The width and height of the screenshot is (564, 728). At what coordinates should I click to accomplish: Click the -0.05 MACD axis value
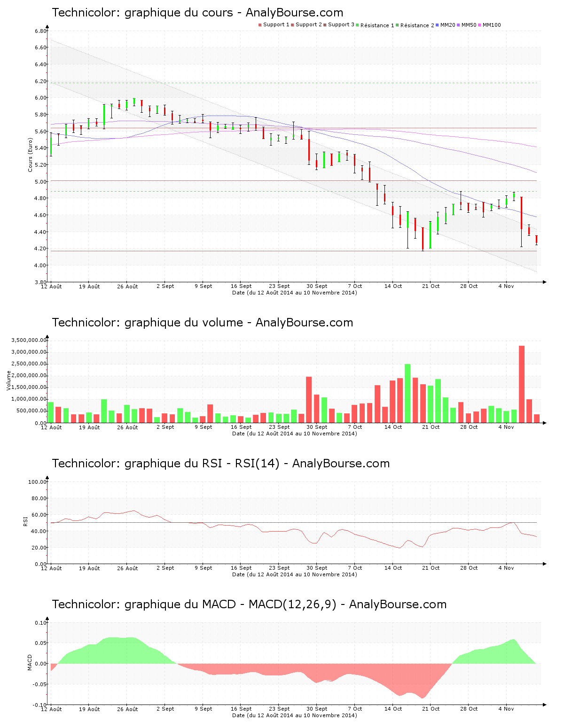[x=40, y=684]
